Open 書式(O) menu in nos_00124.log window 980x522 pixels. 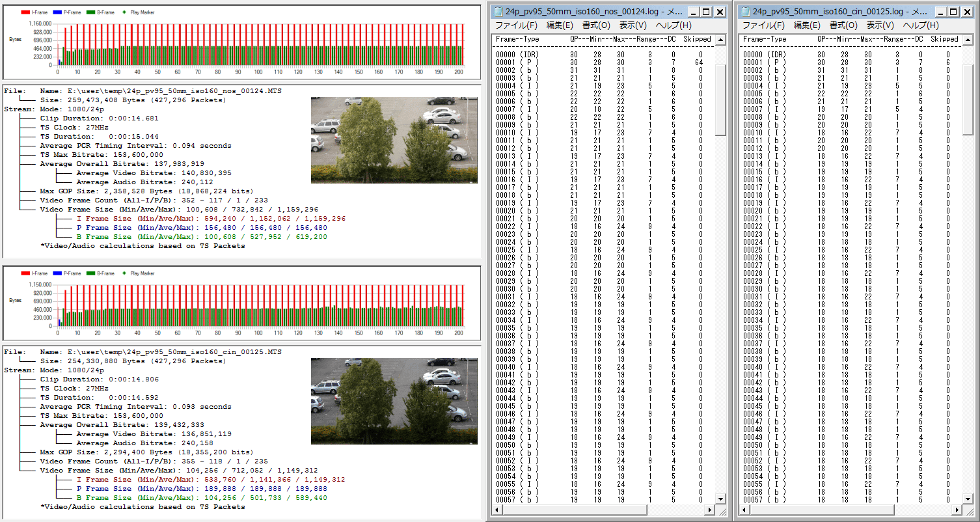pyautogui.click(x=596, y=25)
